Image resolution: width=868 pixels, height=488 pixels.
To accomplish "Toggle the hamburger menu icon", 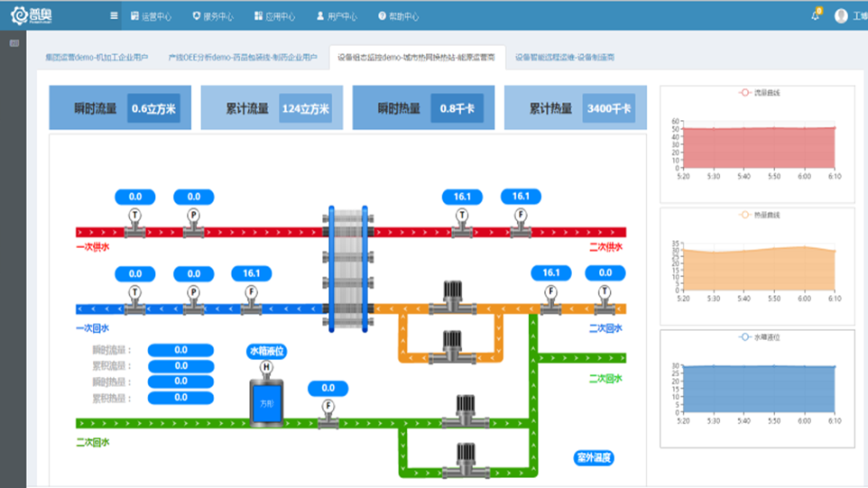I will (x=114, y=15).
